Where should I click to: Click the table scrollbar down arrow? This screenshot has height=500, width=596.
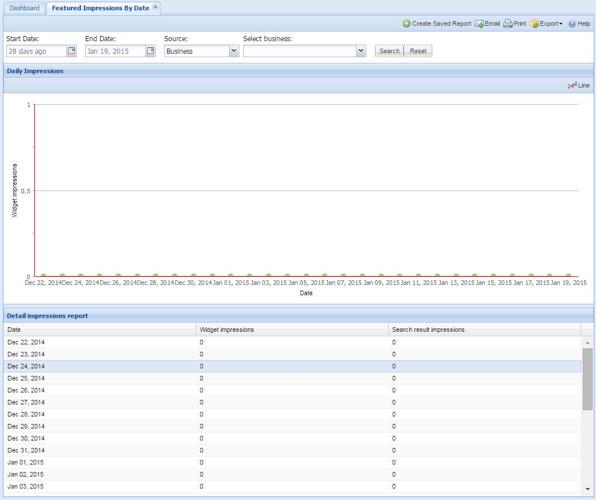tap(587, 489)
